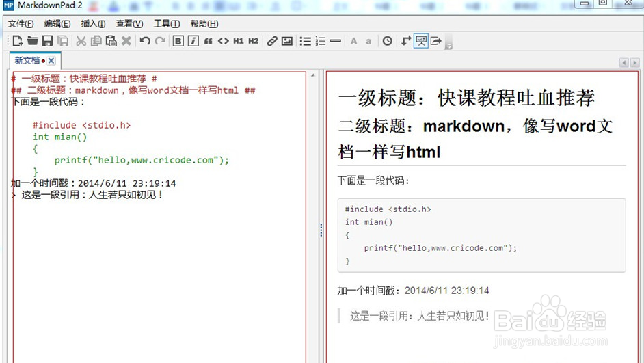Viewport: 644px width, 363px height.
Task: Convert text to uppercase with the A icon
Action: coord(353,40)
